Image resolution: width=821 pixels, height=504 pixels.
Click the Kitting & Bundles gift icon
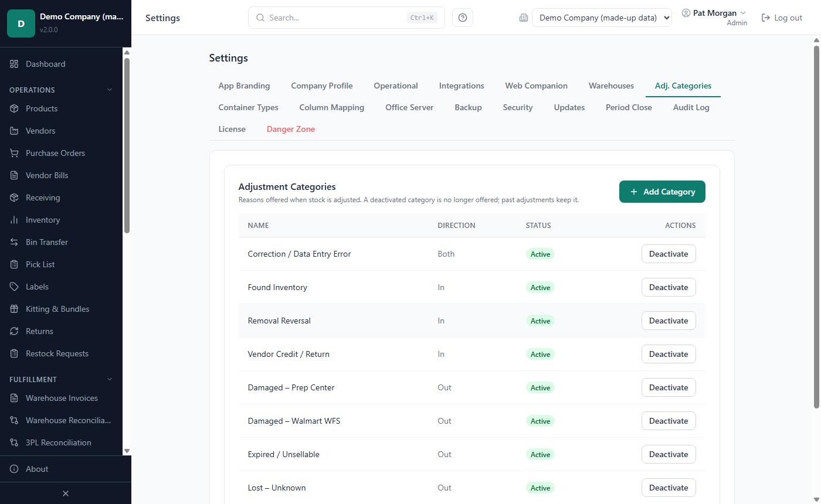pos(14,309)
